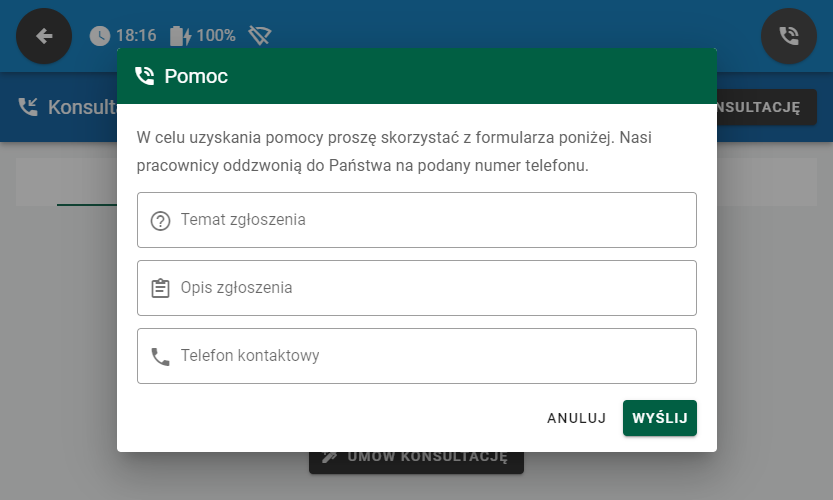Open phone help button in top-right corner
The image size is (833, 500).
[x=789, y=36]
